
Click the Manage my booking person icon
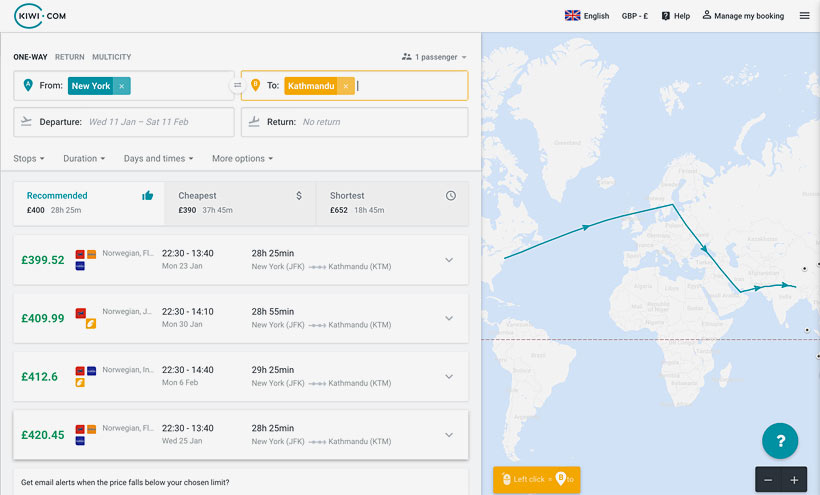[707, 15]
